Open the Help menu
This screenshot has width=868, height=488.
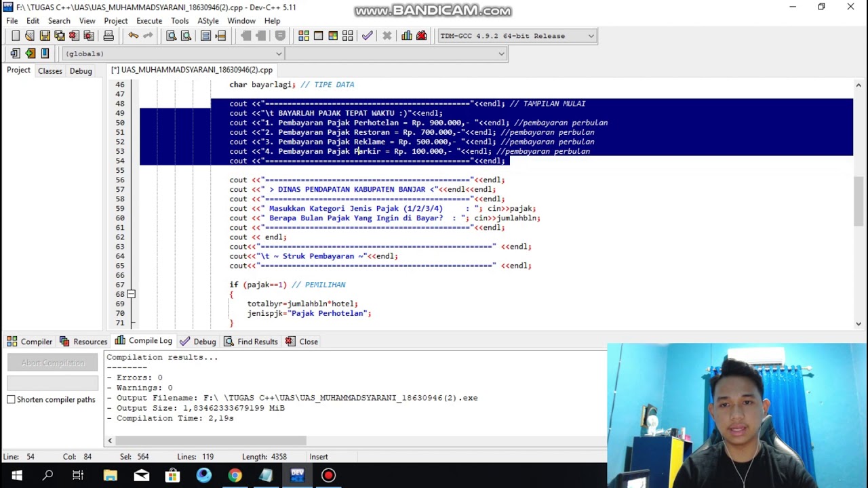tap(272, 21)
